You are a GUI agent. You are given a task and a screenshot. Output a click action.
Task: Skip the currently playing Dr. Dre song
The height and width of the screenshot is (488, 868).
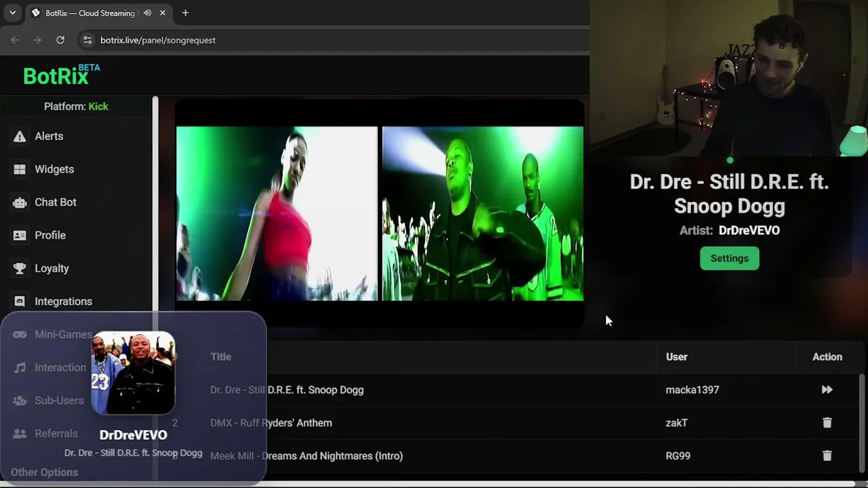(827, 390)
